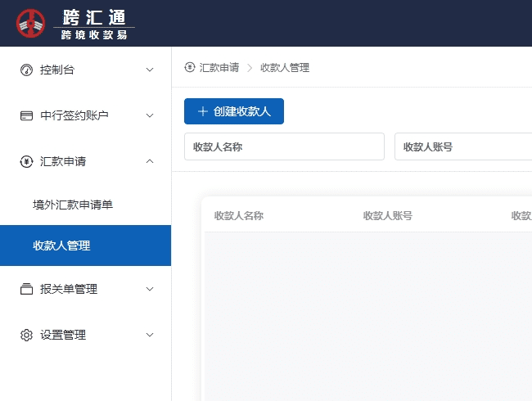Select 收款人管理 sidebar menu item
532x401 pixels.
pyautogui.click(x=61, y=246)
